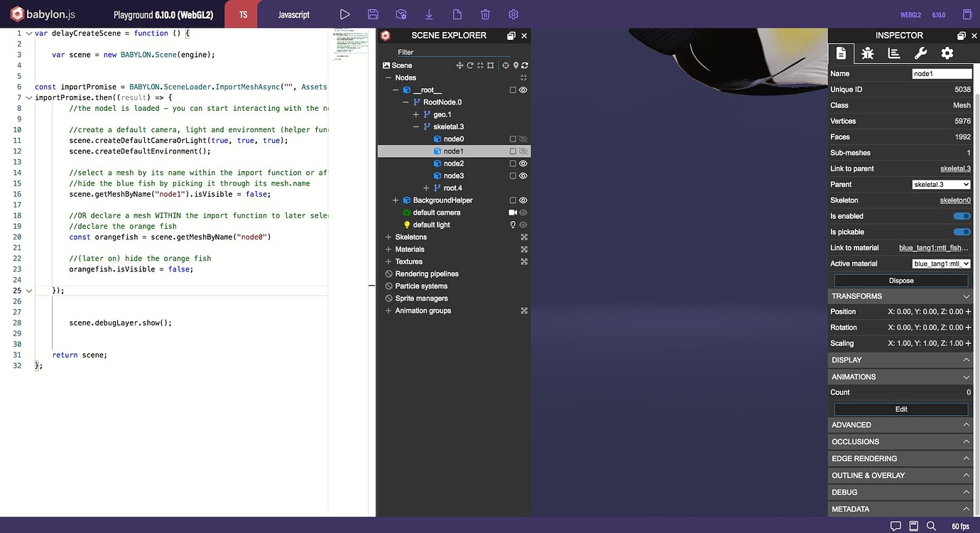
Task: Create a new playground file
Action: pyautogui.click(x=457, y=14)
